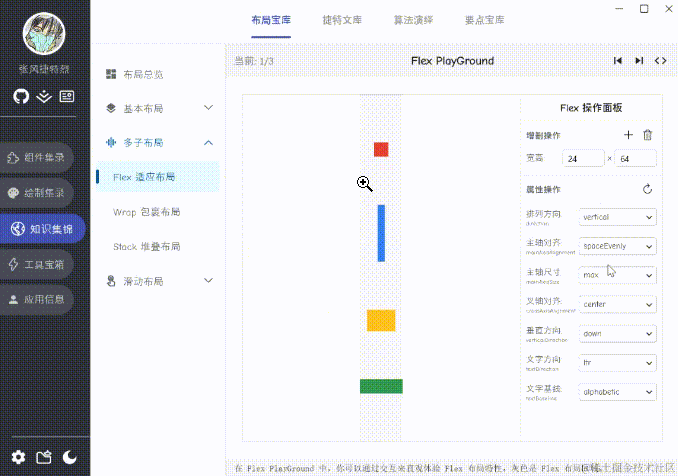Open the 排列方向 dropdown showing vertical

[617, 217]
